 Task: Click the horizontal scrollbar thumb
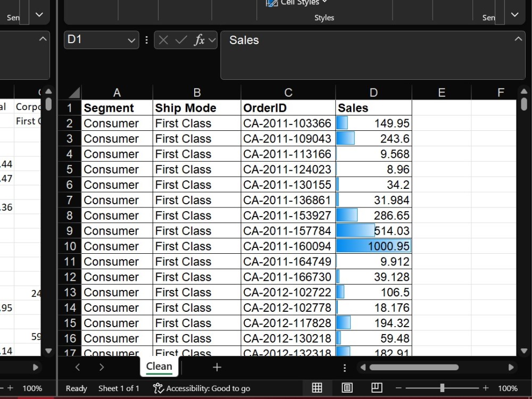[x=414, y=368]
